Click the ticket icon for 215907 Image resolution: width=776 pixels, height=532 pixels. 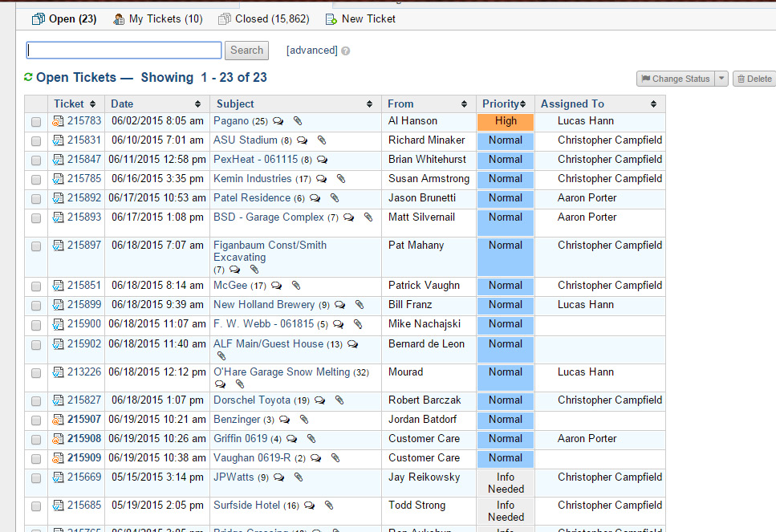coord(58,420)
